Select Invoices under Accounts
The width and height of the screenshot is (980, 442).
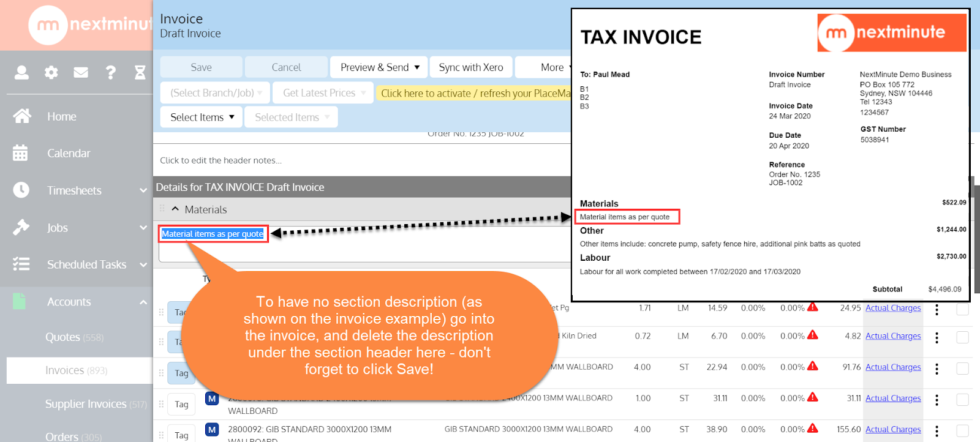tap(79, 370)
